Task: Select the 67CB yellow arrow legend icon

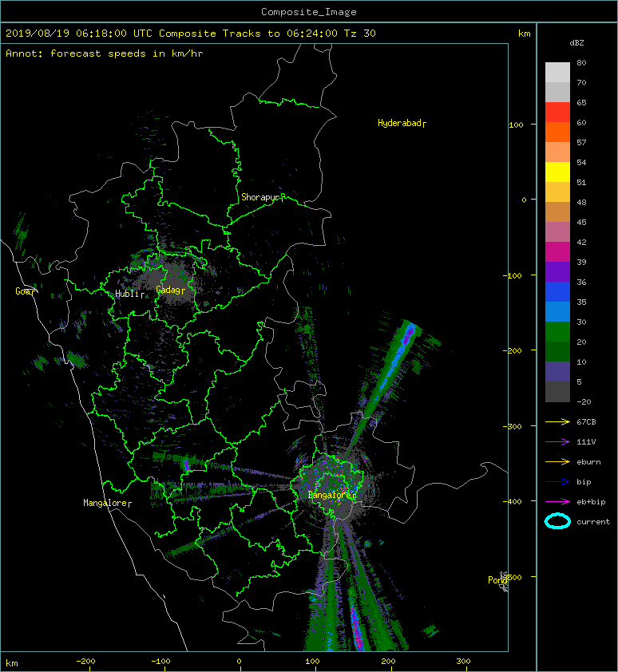Action: tap(557, 422)
